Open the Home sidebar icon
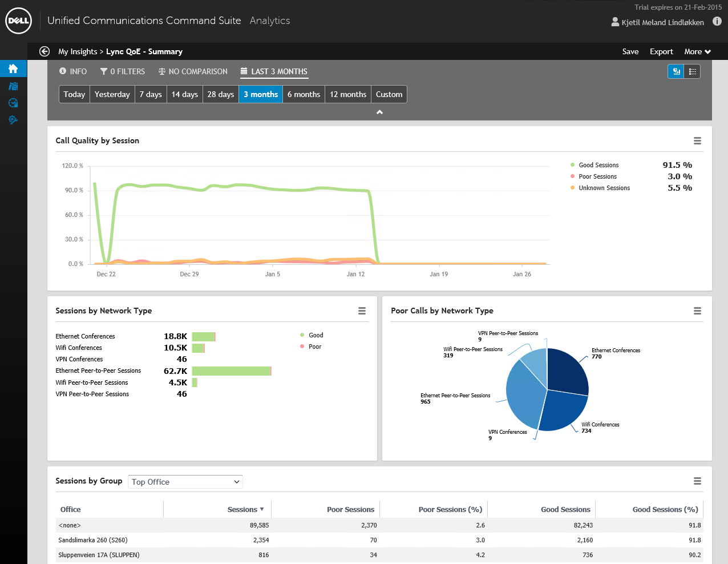Image resolution: width=728 pixels, height=564 pixels. [13, 69]
